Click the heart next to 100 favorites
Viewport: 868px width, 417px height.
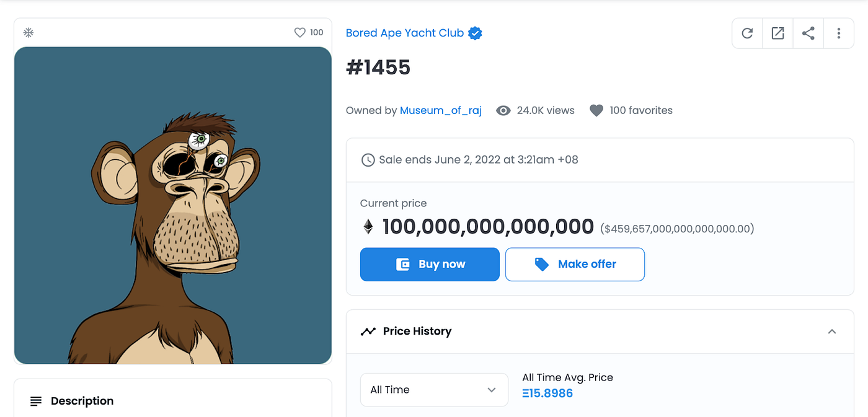click(x=596, y=111)
